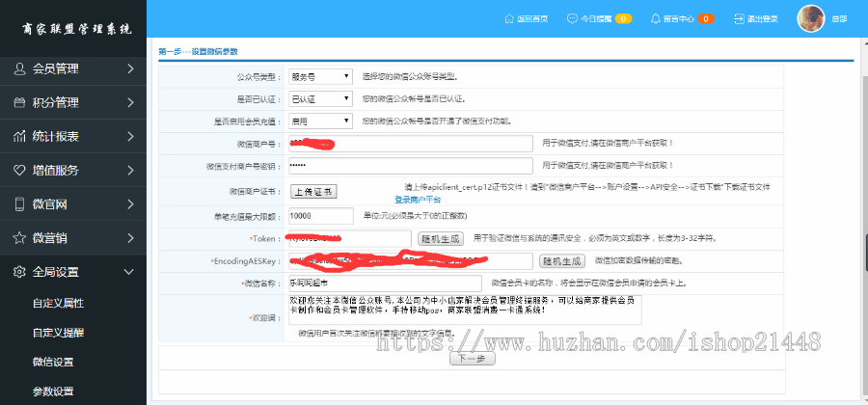This screenshot has height=405, width=868.
Task: Click 随机生成 next to Token
Action: click(x=441, y=239)
